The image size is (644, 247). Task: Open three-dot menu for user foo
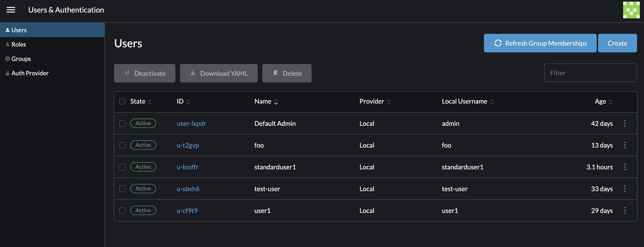625,145
